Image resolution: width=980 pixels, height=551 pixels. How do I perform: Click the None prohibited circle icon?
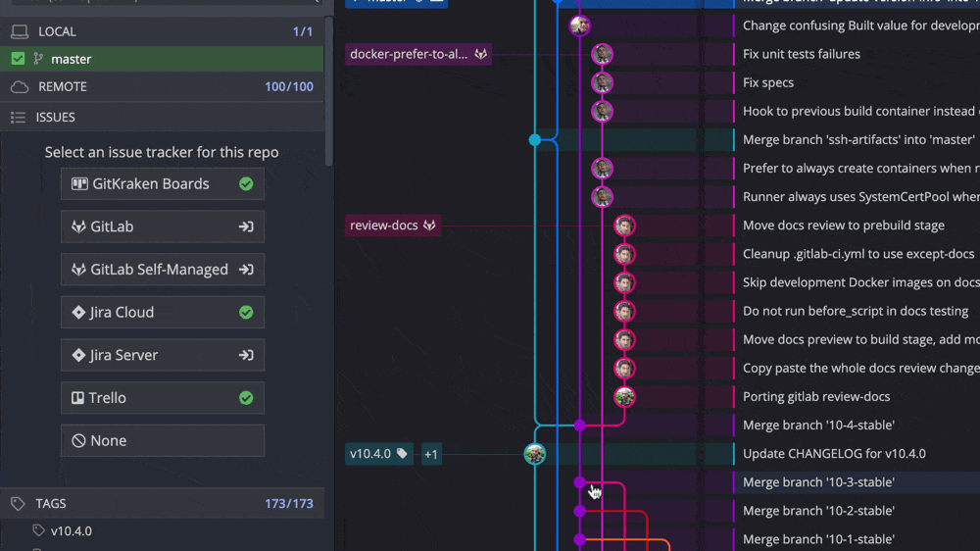pos(78,441)
